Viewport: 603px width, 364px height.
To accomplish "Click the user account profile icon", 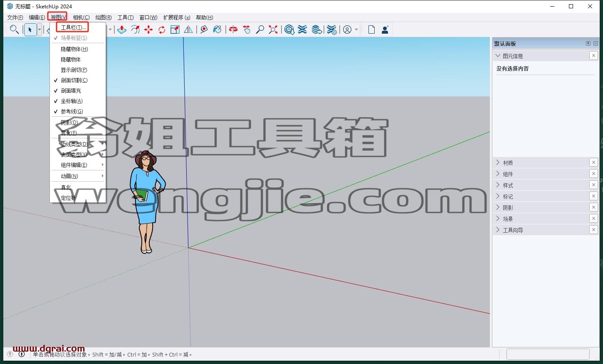I will [347, 30].
